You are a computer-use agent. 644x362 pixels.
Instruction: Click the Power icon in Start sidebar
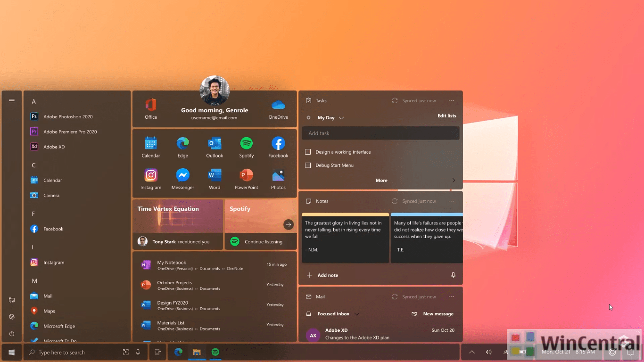[12, 334]
